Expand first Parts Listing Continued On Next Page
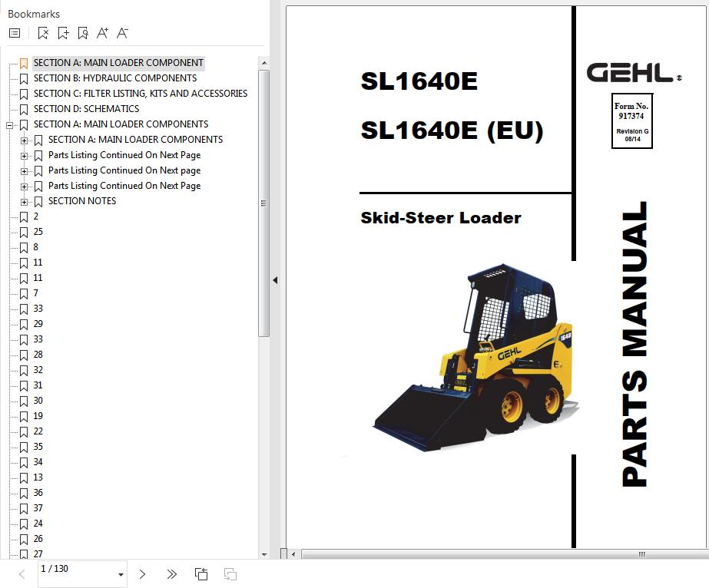Screen dimensions: 709x588 tap(24, 156)
